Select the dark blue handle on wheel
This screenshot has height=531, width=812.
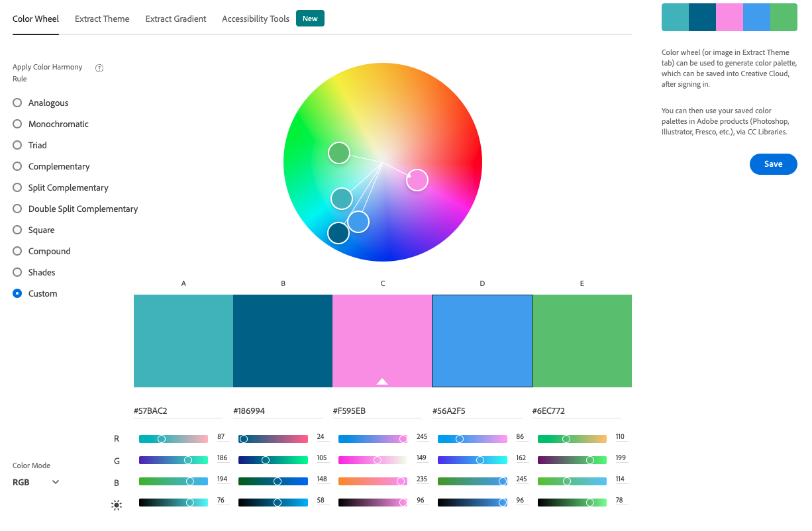click(338, 233)
